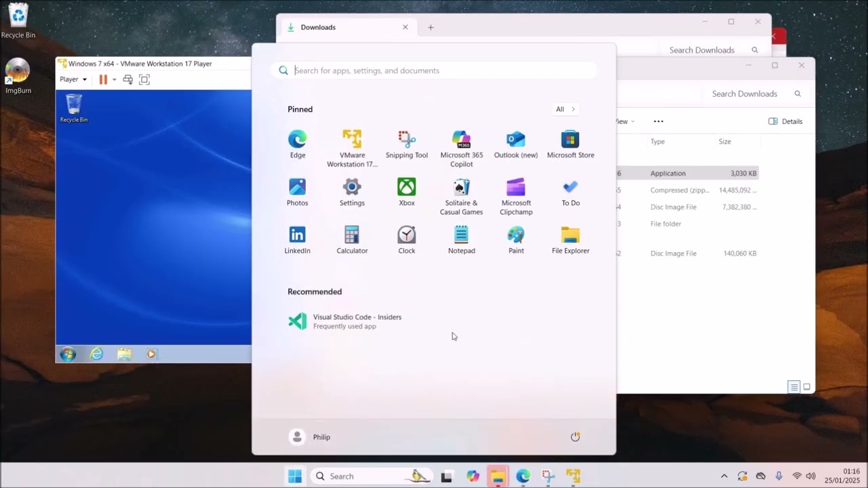This screenshot has height=488, width=868.
Task: Click the Windows 11 Start button on taskbar
Action: [295, 476]
